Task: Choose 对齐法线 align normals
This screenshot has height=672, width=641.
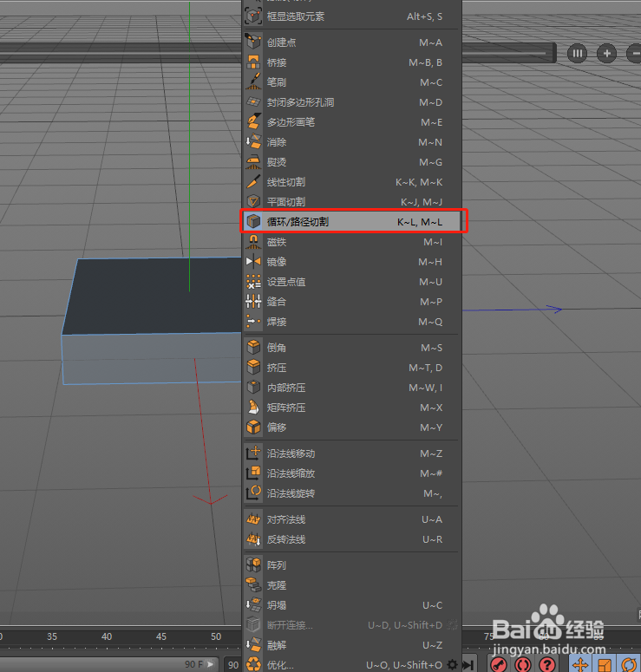Action: point(351,519)
